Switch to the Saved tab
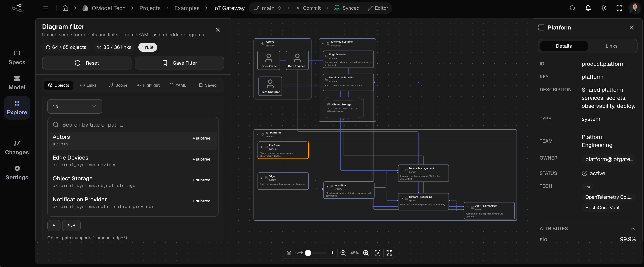The width and height of the screenshot is (644, 267). click(208, 85)
